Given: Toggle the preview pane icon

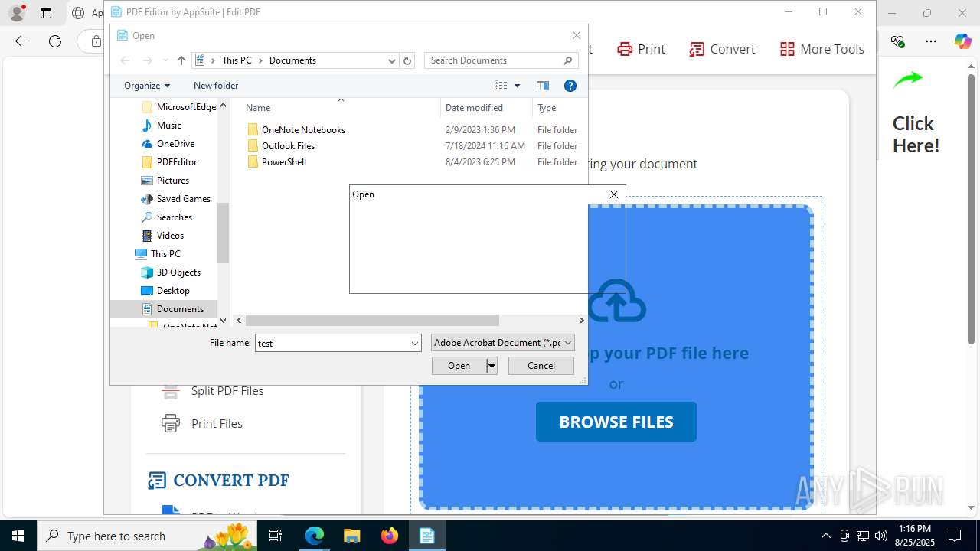Looking at the screenshot, I should [x=543, y=86].
